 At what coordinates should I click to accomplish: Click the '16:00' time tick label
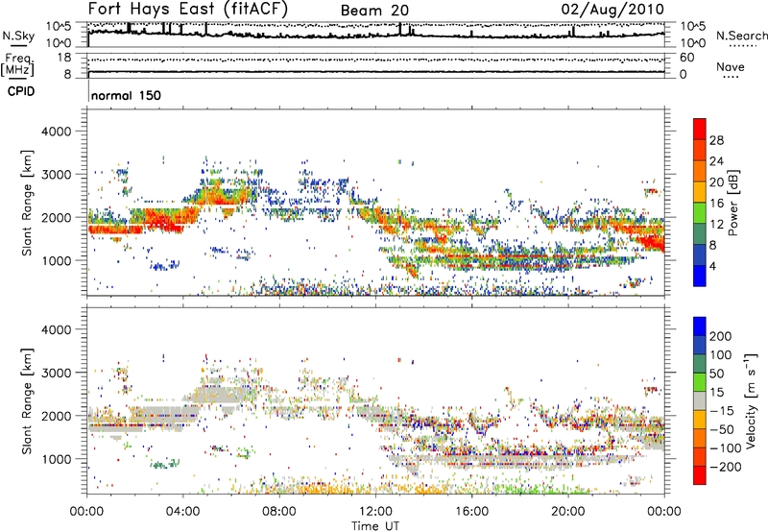(x=471, y=512)
